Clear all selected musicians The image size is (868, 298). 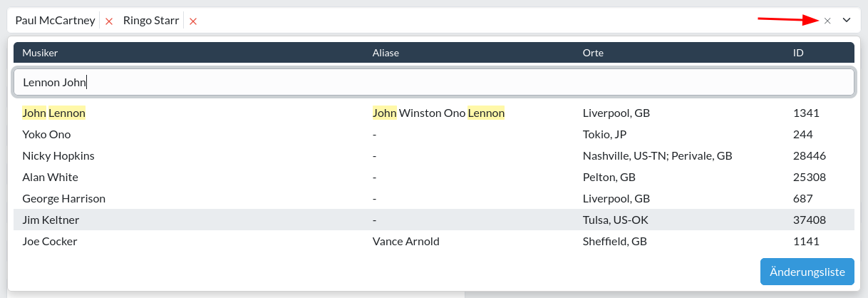[827, 21]
